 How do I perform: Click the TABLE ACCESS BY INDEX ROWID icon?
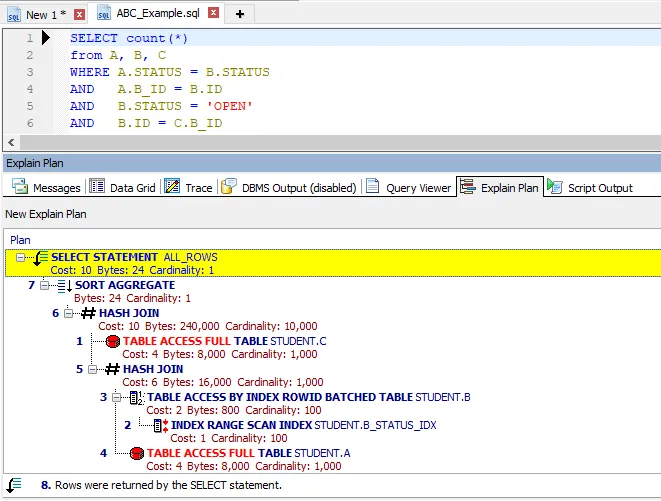pyautogui.click(x=136, y=398)
